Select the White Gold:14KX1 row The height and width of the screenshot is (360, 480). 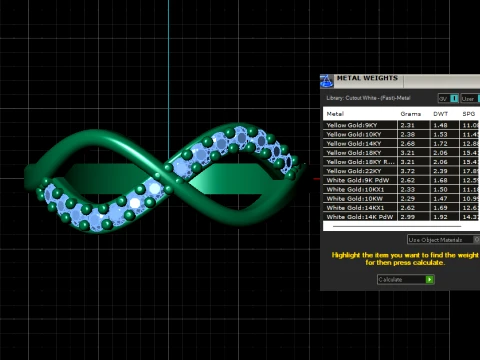[x=401, y=208]
